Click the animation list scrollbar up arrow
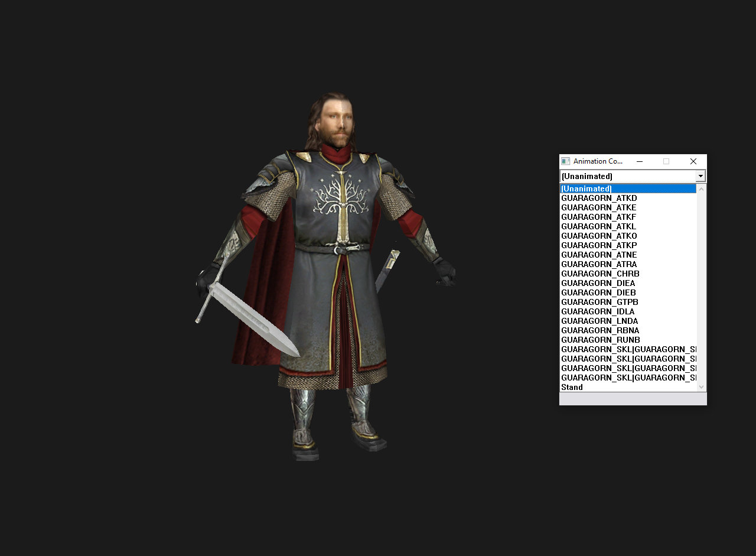Screen dimensions: 756x556 point(702,189)
